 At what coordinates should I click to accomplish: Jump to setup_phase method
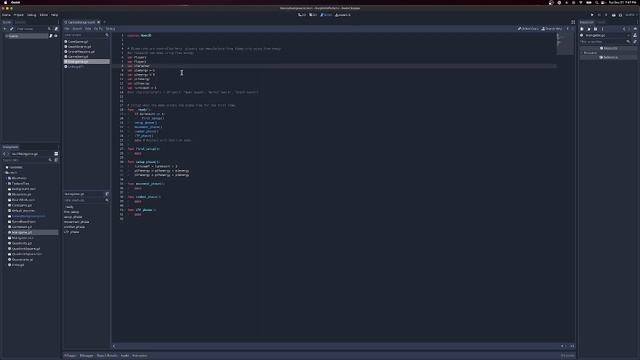[x=73, y=217]
